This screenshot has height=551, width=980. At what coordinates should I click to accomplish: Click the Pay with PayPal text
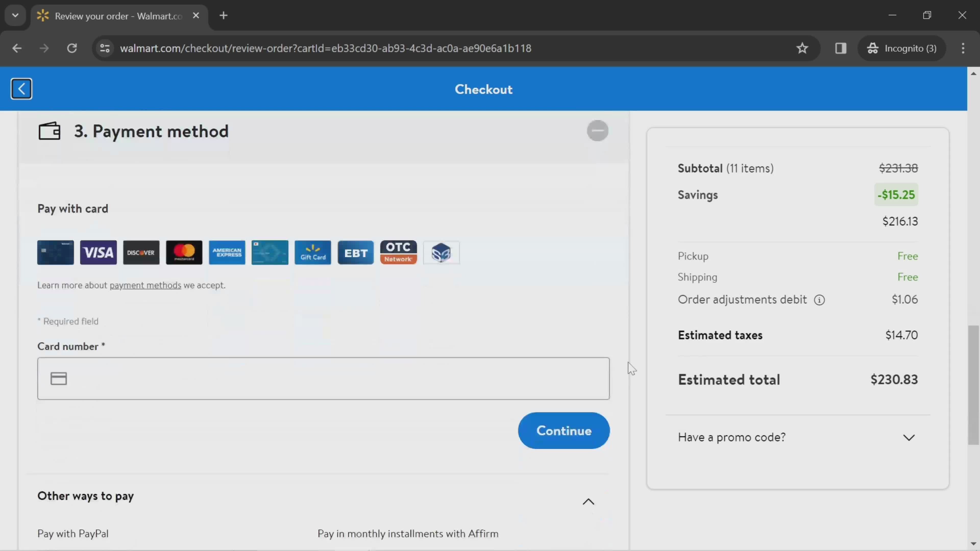point(73,533)
